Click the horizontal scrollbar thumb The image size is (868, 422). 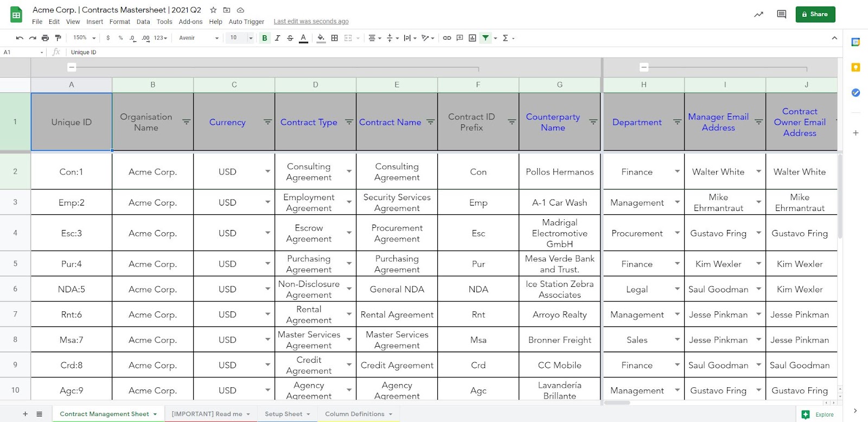click(x=617, y=402)
